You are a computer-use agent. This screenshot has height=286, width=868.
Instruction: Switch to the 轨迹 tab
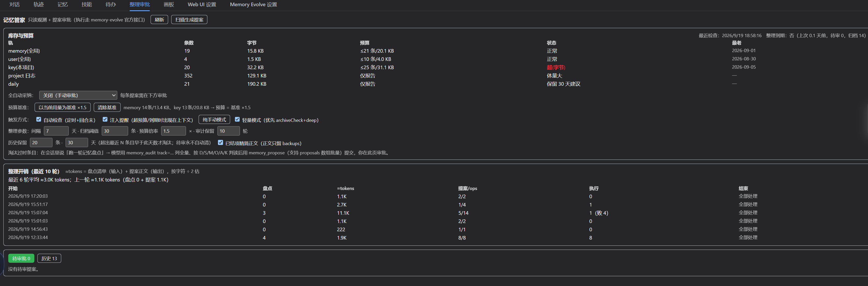(x=38, y=4)
